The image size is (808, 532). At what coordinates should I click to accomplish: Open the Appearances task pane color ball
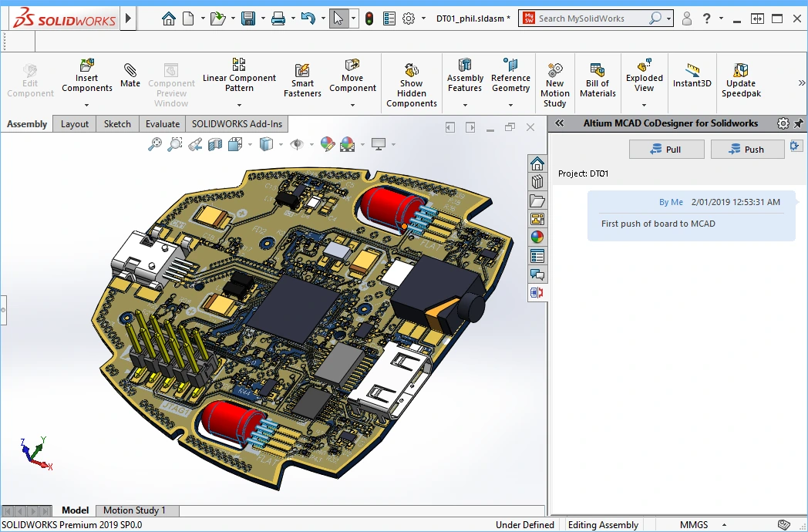click(x=537, y=237)
